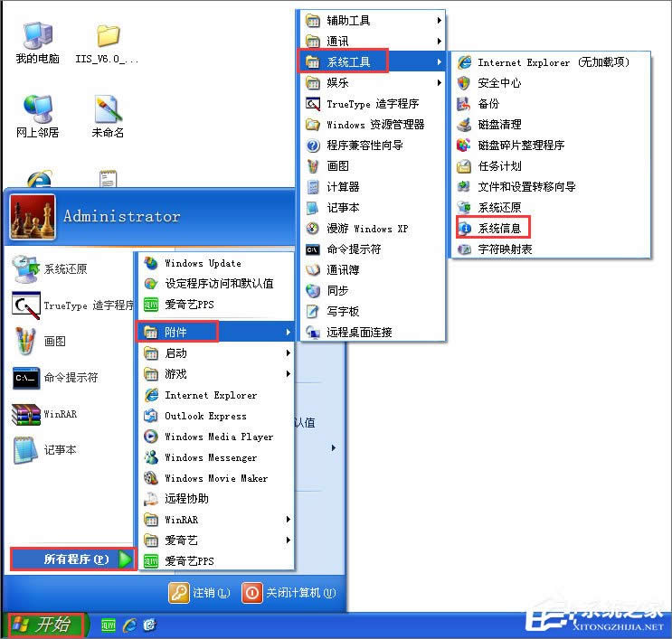Open 磁盘碎片整理程序 in system tools

point(520,145)
